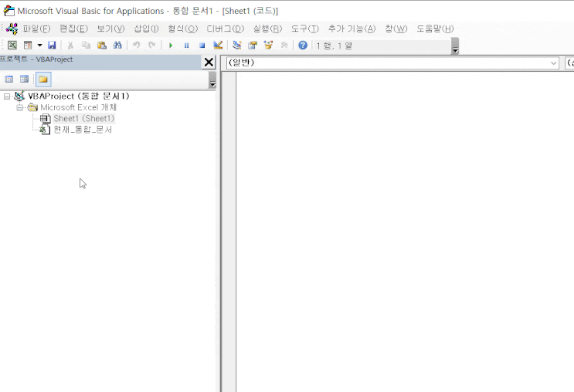Click the Copy toolbar icon
The width and height of the screenshot is (574, 392).
(x=86, y=46)
